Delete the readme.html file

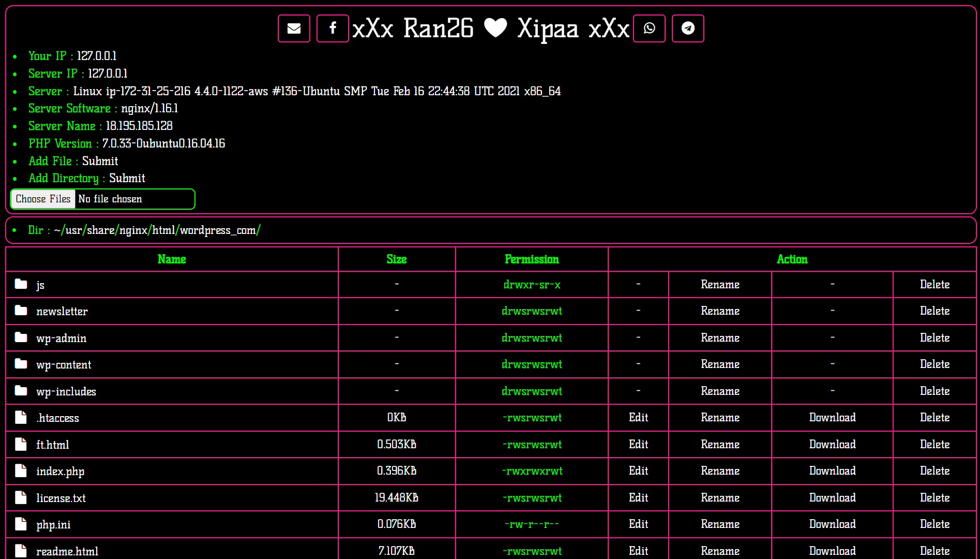coord(935,551)
